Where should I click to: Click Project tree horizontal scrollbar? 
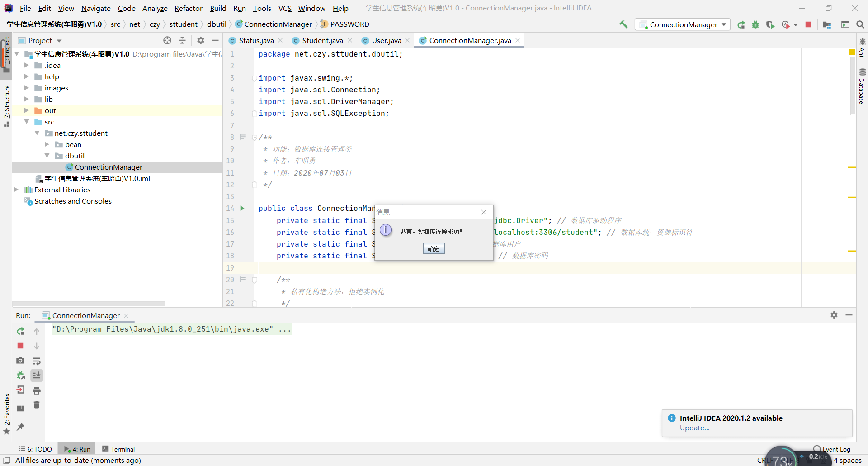click(89, 304)
